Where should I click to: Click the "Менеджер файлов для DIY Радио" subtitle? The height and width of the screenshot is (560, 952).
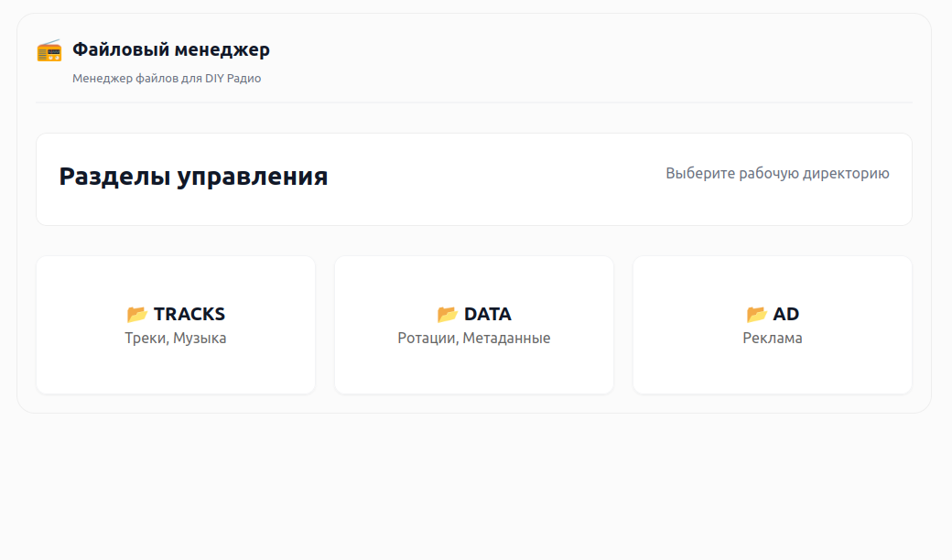[167, 79]
